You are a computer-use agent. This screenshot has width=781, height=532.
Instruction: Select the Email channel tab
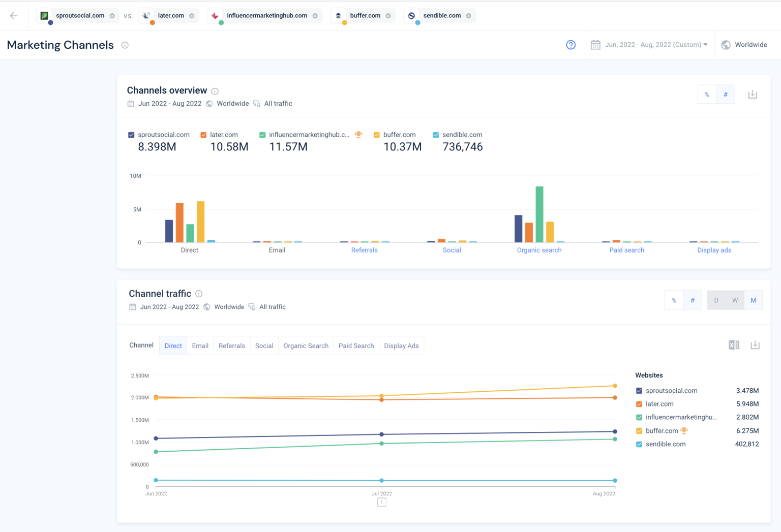tap(200, 346)
